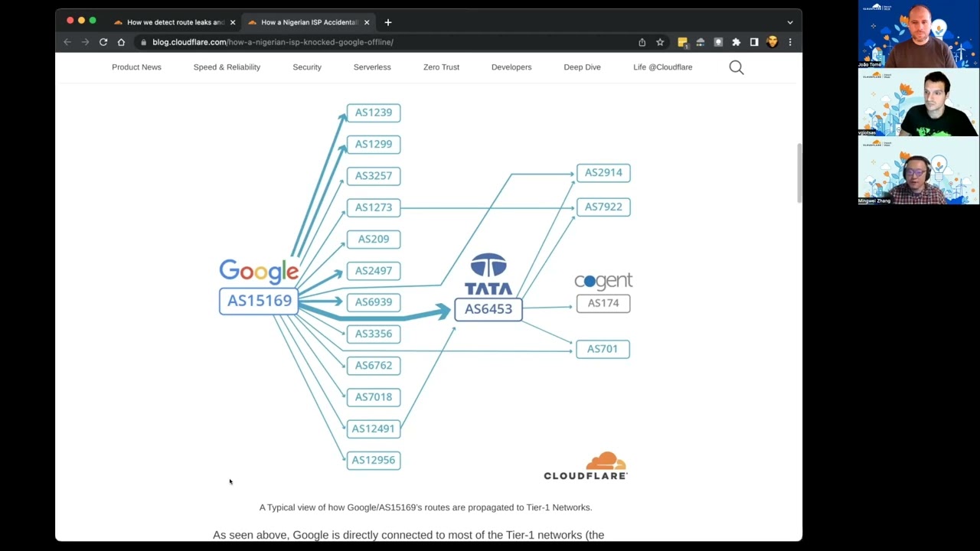Click the AS2914 label in diagram

[x=603, y=172]
